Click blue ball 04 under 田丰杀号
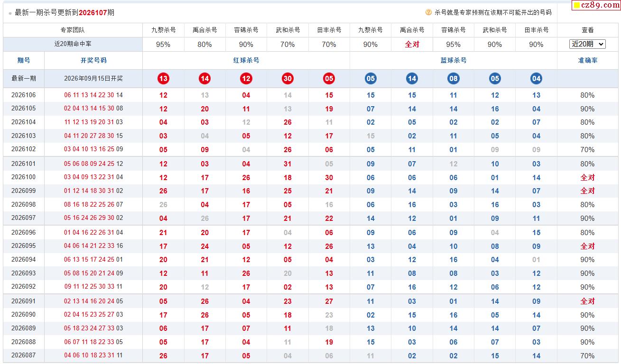This screenshot has height=364, width=621. click(536, 79)
